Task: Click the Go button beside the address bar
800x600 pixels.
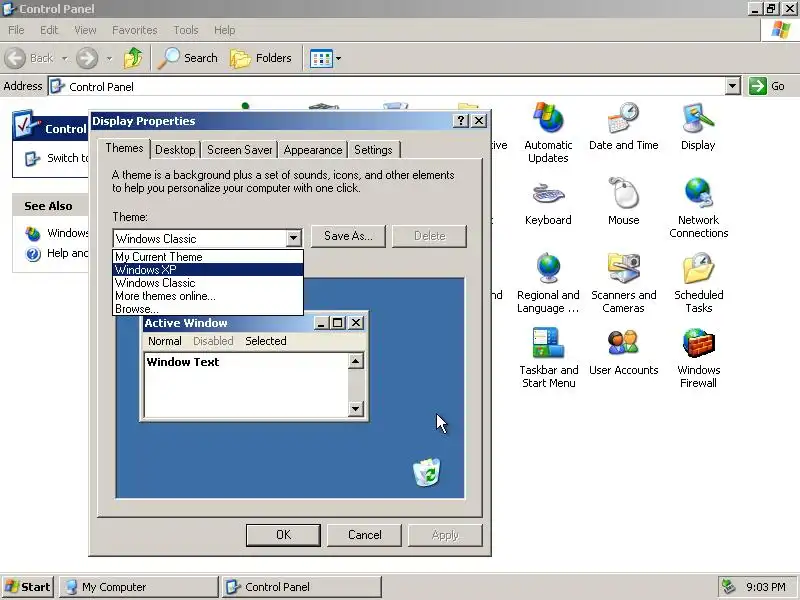Action: 767,86
